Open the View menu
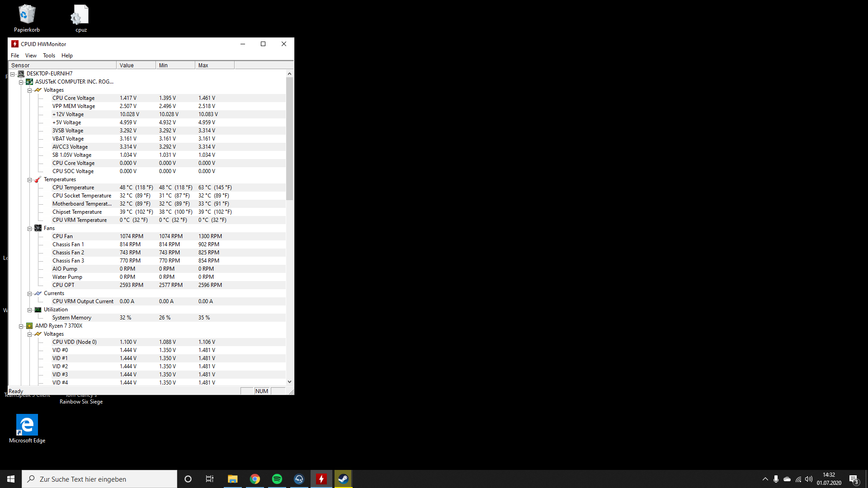 [x=31, y=56]
